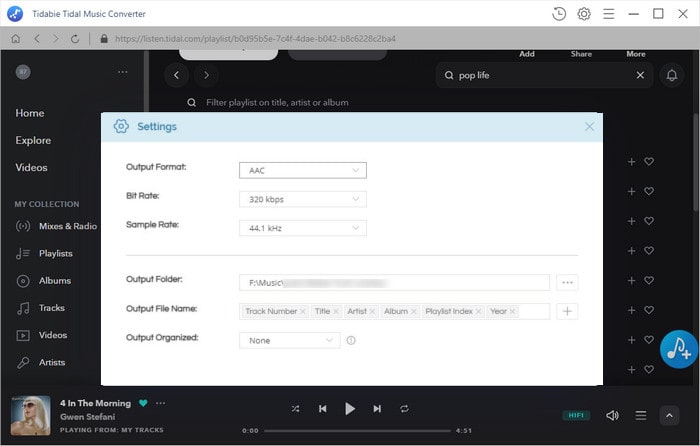Open MY TRACKS playing-from link
Screen dimensions: 700x446
tap(142, 430)
